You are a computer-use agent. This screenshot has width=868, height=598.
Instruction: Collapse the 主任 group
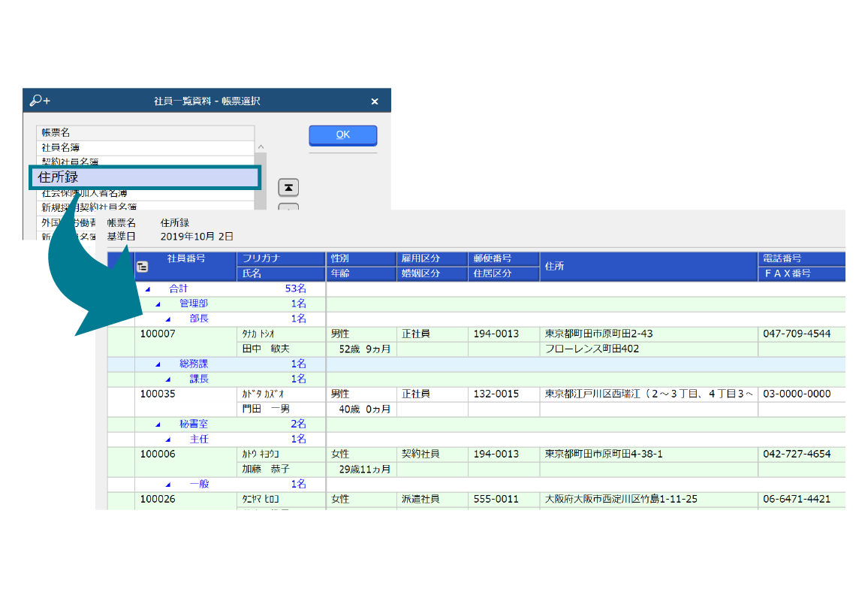167,439
